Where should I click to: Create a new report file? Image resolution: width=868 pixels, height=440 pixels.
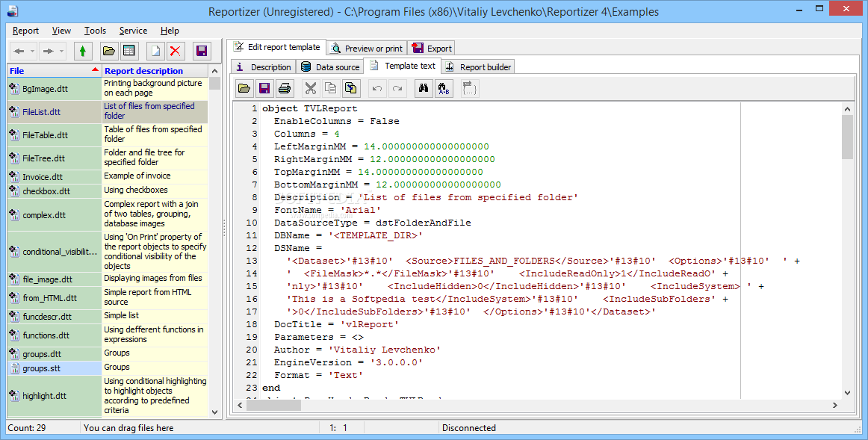tap(155, 52)
